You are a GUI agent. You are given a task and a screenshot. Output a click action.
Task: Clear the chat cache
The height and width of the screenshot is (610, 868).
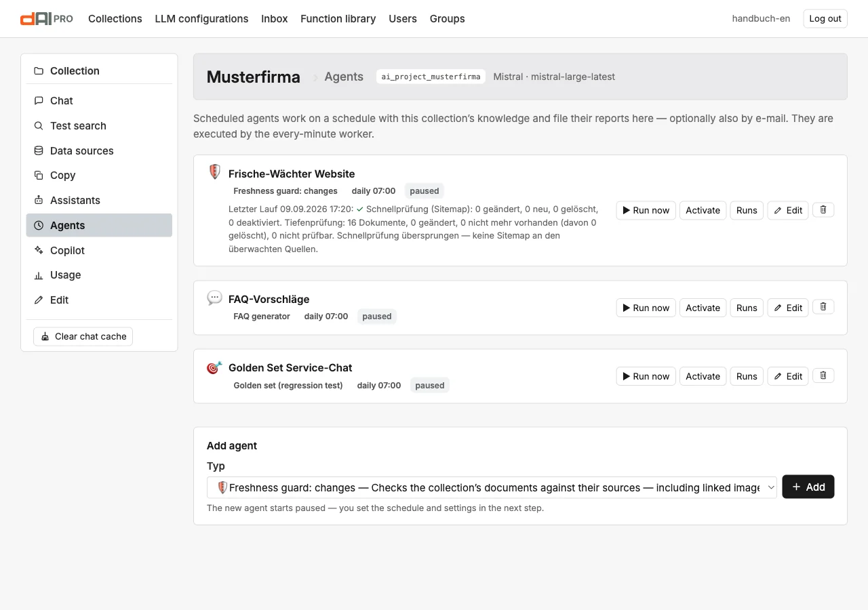pyautogui.click(x=83, y=336)
